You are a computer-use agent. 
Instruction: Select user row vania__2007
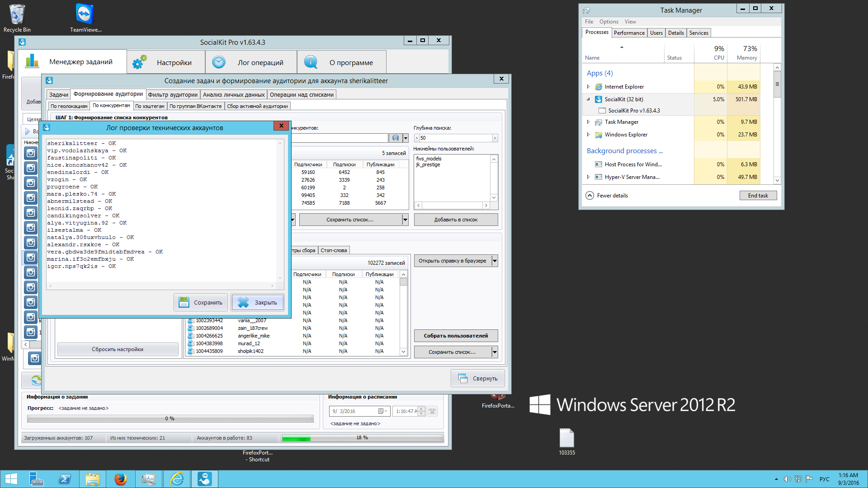point(293,320)
